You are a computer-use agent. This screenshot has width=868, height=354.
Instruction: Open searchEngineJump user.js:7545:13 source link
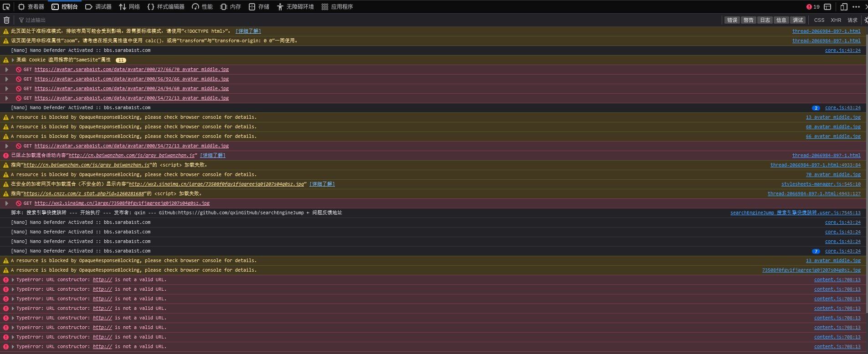click(x=796, y=213)
